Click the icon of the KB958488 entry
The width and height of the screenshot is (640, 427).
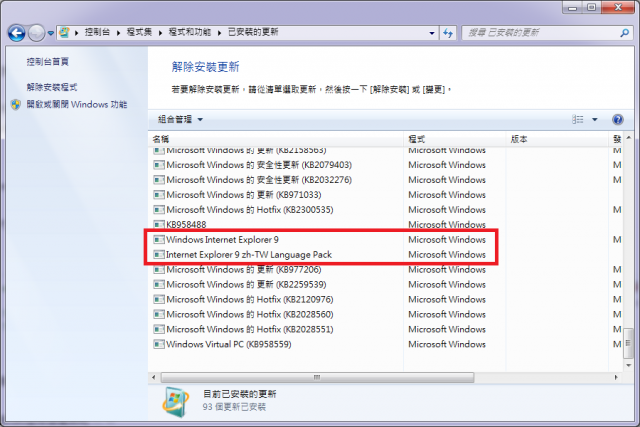(x=159, y=225)
